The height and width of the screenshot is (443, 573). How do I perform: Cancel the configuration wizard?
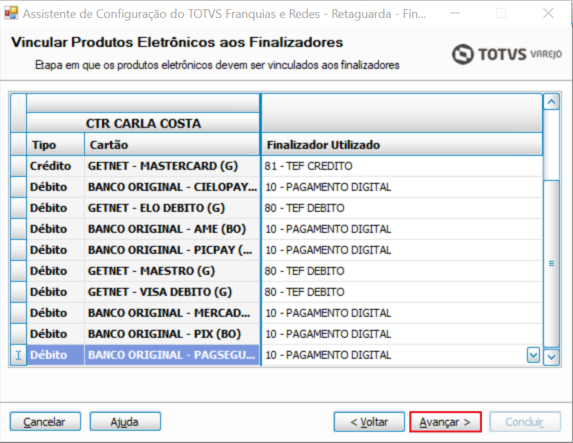coord(45,422)
